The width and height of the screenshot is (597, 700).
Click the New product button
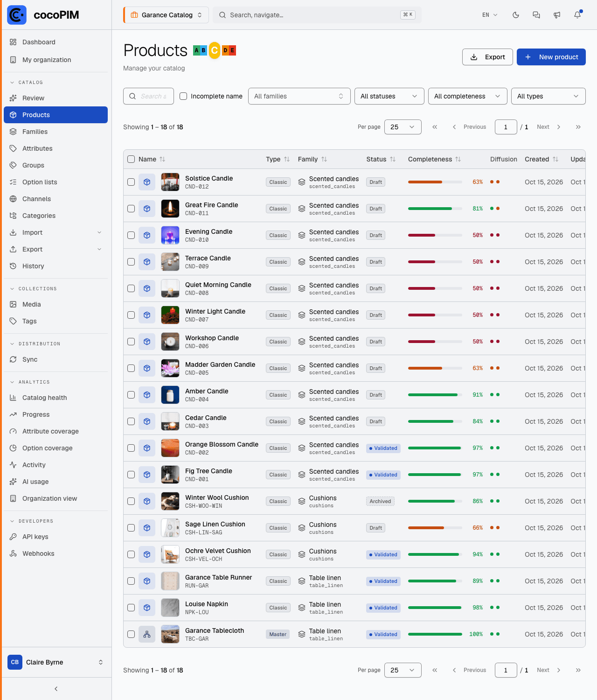[x=551, y=57]
